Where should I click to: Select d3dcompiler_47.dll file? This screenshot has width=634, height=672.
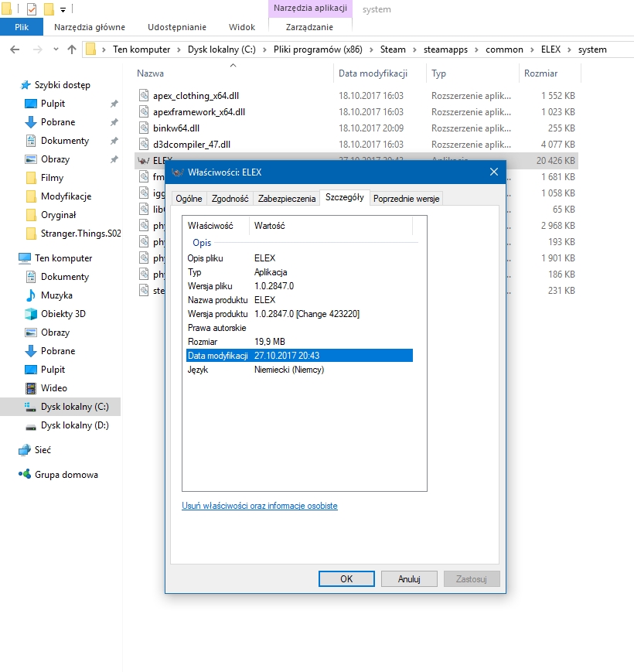[192, 145]
